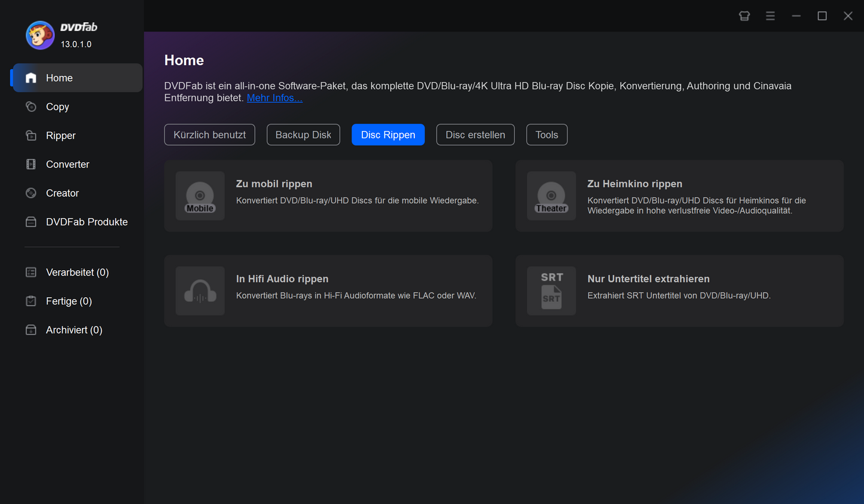Click the Copy disc icon in sidebar
Viewport: 864px width, 504px height.
31,107
